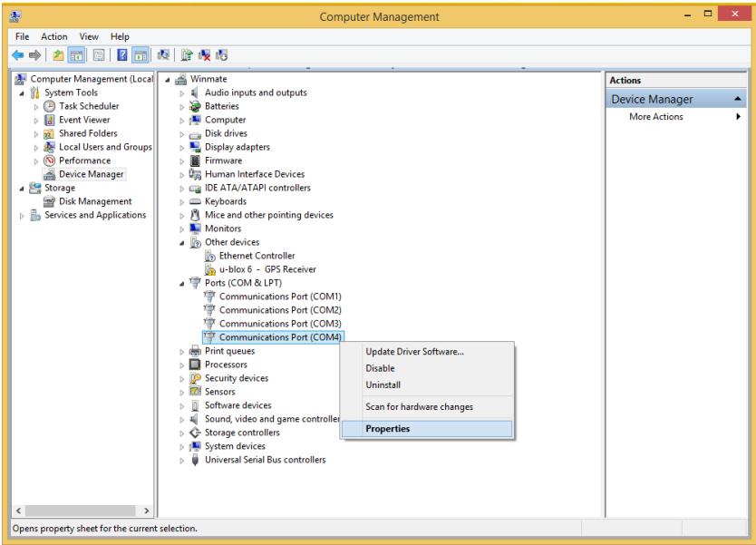Collapse the Winmate root node

(168, 80)
